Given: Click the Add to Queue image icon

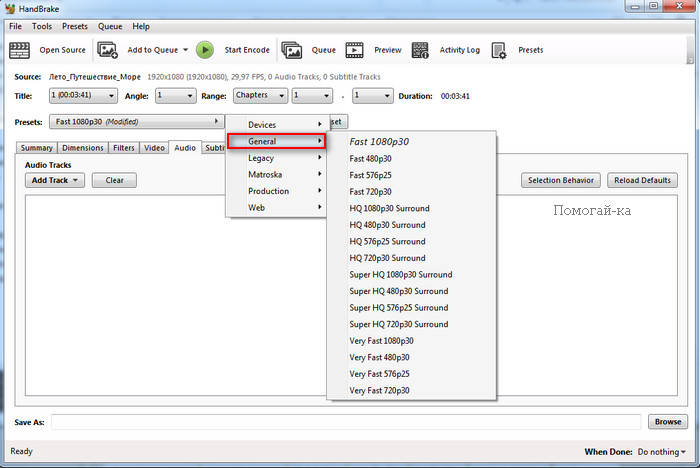Looking at the screenshot, I should [108, 50].
